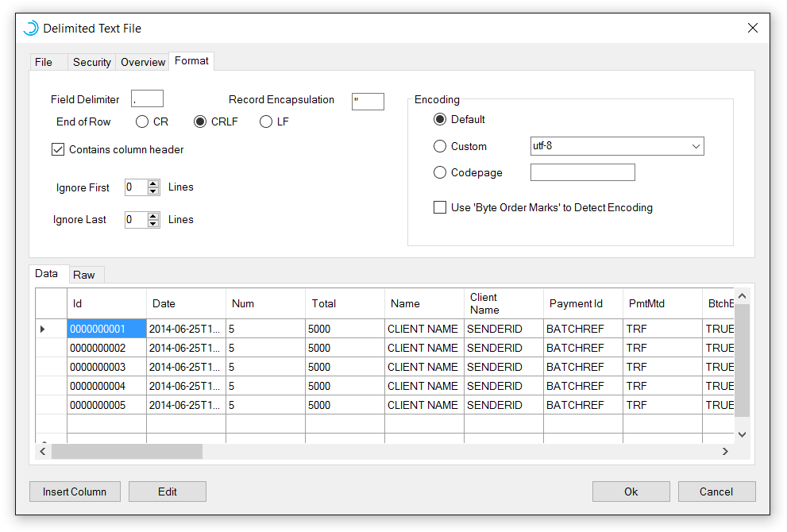
Task: Click the Delimited Text File app icon
Action: [31, 28]
